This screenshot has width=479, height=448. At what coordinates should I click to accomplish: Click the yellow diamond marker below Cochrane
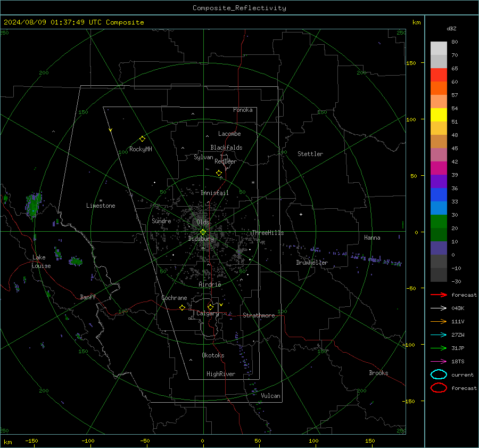(183, 308)
